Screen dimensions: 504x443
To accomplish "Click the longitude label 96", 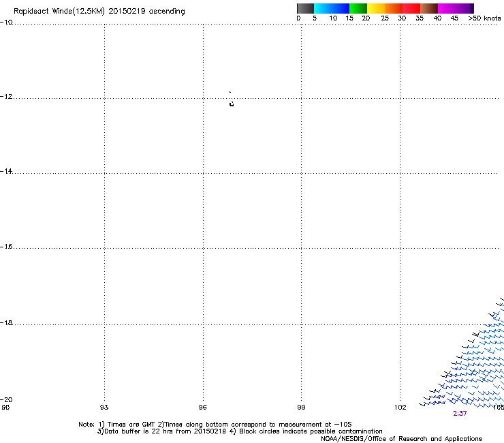I will click(203, 408).
